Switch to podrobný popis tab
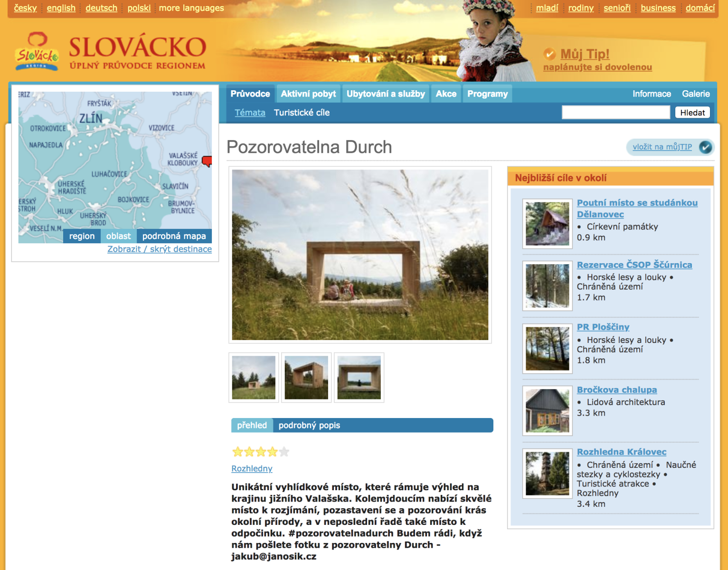 coord(309,425)
